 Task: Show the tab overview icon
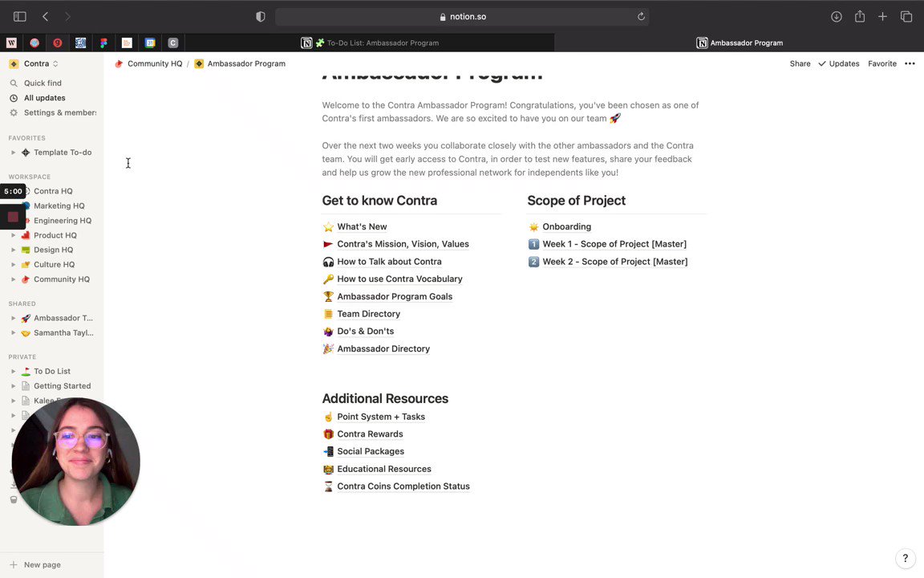point(906,17)
